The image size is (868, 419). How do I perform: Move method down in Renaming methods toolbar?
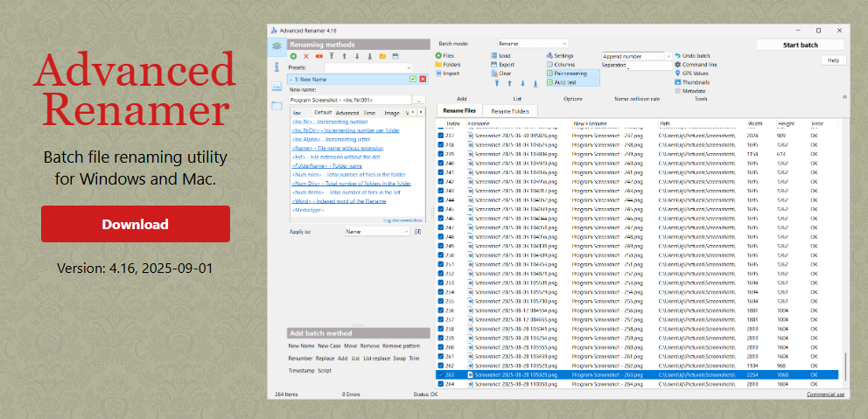(x=357, y=56)
